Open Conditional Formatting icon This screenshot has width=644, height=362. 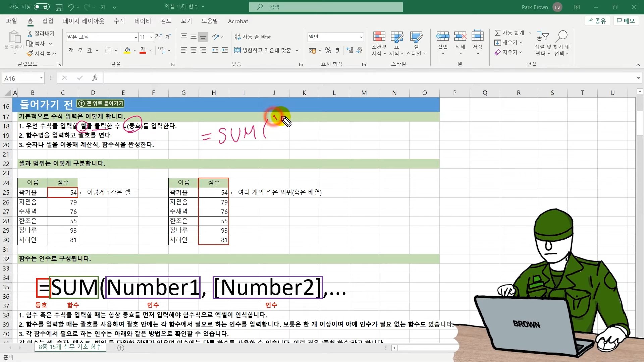379,37
